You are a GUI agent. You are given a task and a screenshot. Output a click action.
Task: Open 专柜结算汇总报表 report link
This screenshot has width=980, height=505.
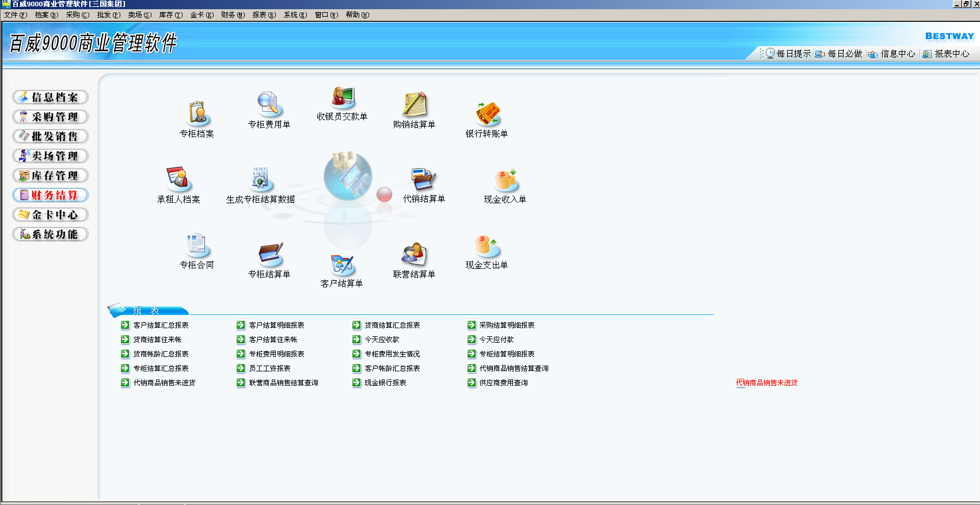161,369
